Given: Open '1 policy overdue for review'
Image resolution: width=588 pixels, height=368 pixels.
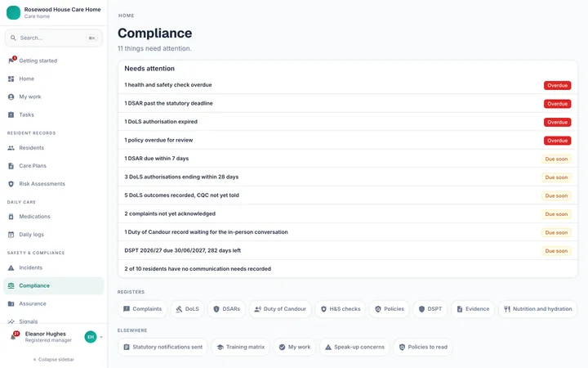Looking at the screenshot, I should [348, 141].
